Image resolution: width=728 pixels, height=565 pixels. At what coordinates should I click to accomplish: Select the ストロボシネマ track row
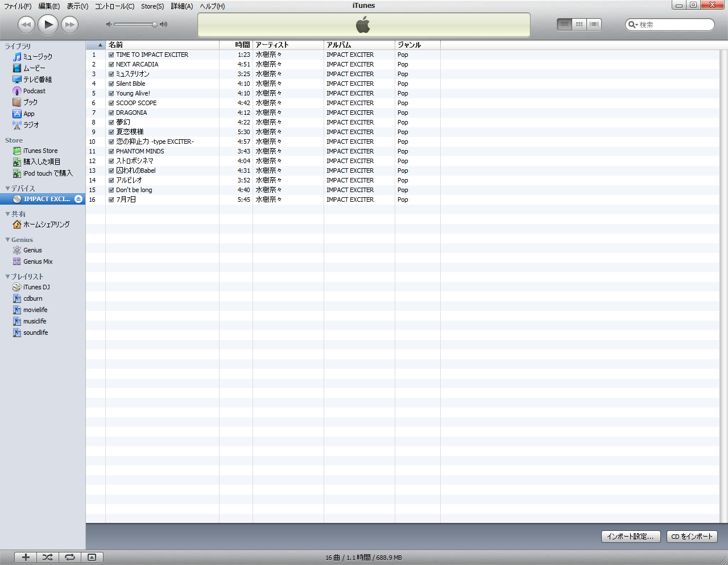click(403, 161)
